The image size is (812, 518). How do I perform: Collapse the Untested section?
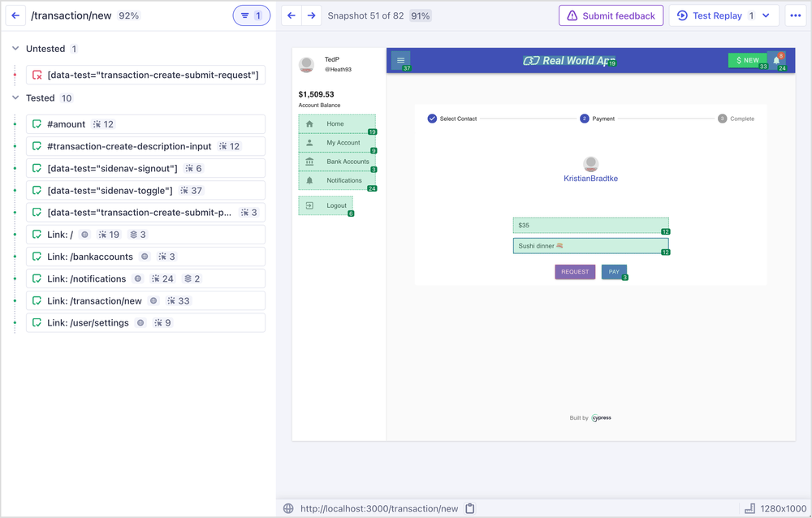point(15,49)
